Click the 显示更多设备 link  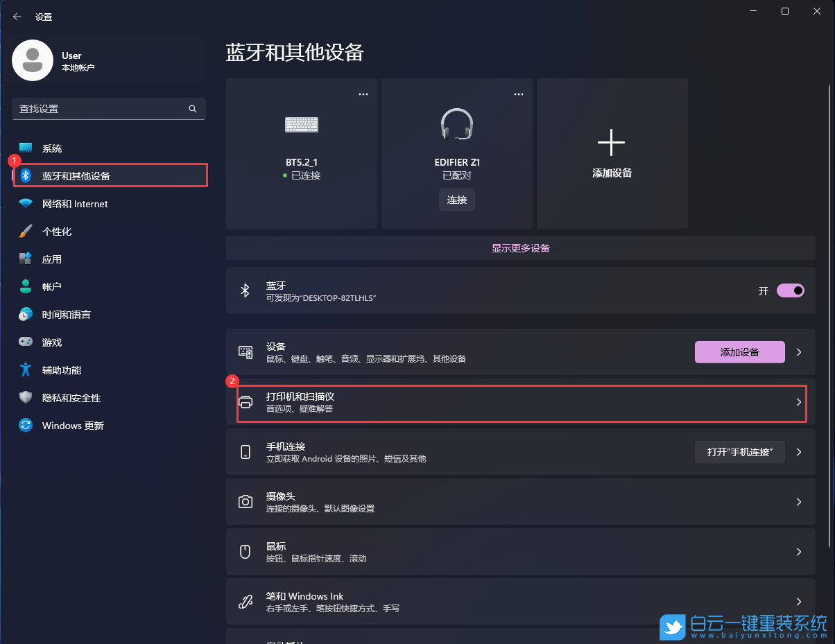pyautogui.click(x=520, y=247)
